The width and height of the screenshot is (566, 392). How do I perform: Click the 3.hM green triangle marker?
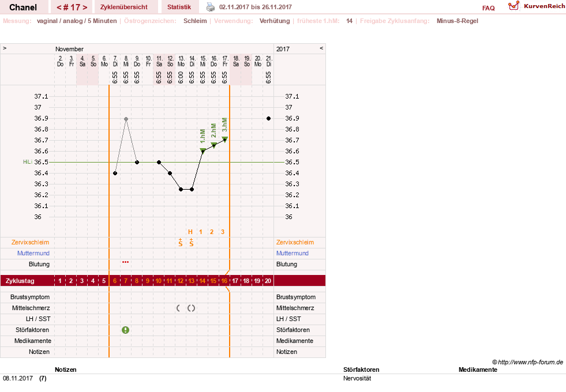(224, 139)
